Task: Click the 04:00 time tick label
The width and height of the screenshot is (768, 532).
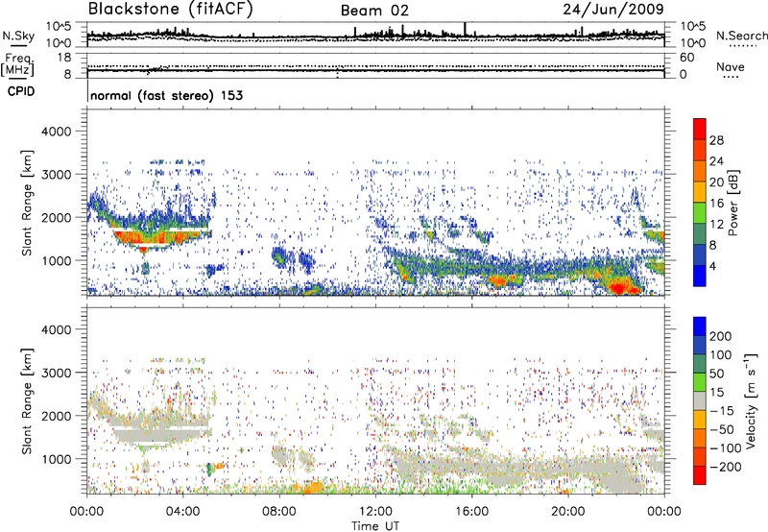Action: (182, 512)
